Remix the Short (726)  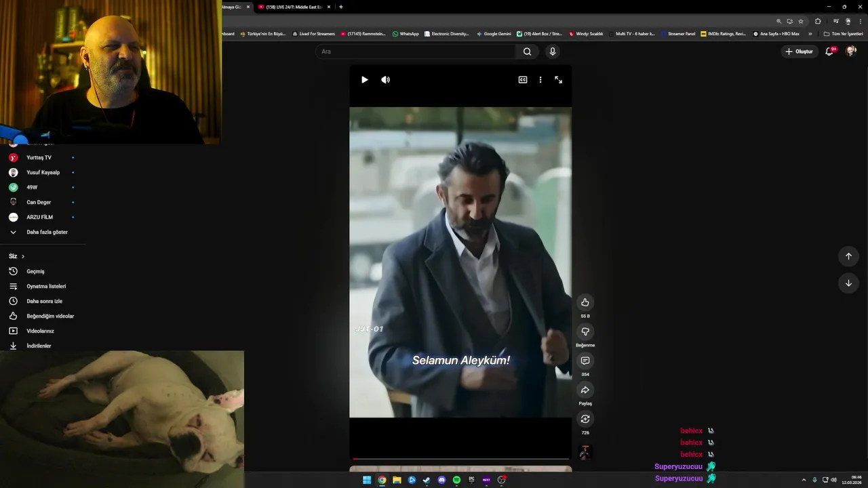[585, 419]
